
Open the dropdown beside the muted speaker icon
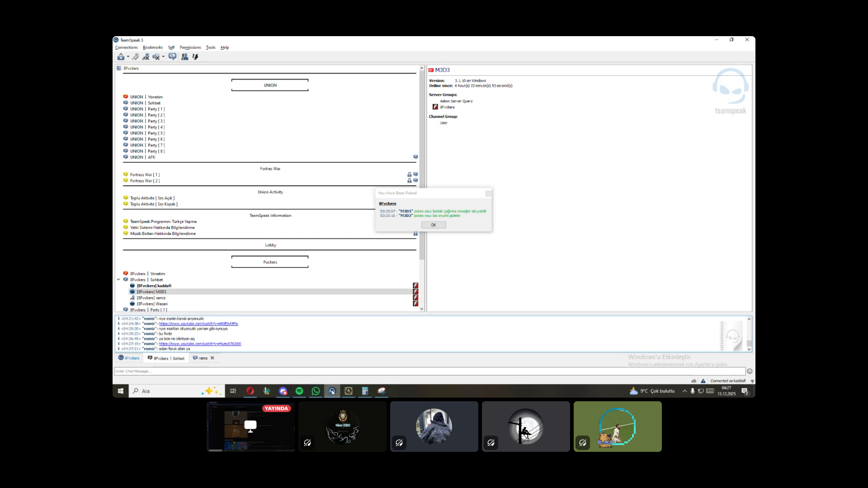(x=163, y=57)
